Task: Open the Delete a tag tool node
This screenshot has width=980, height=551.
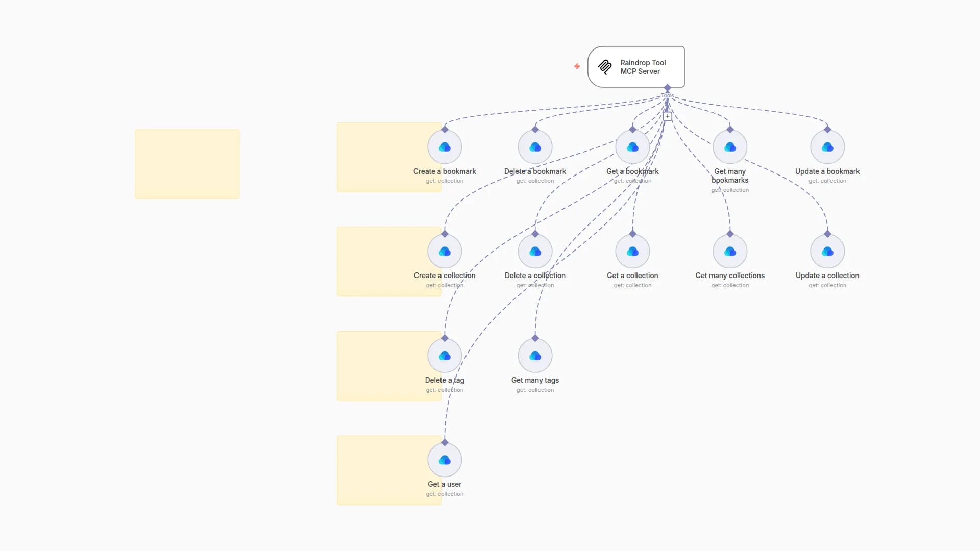Action: (444, 356)
